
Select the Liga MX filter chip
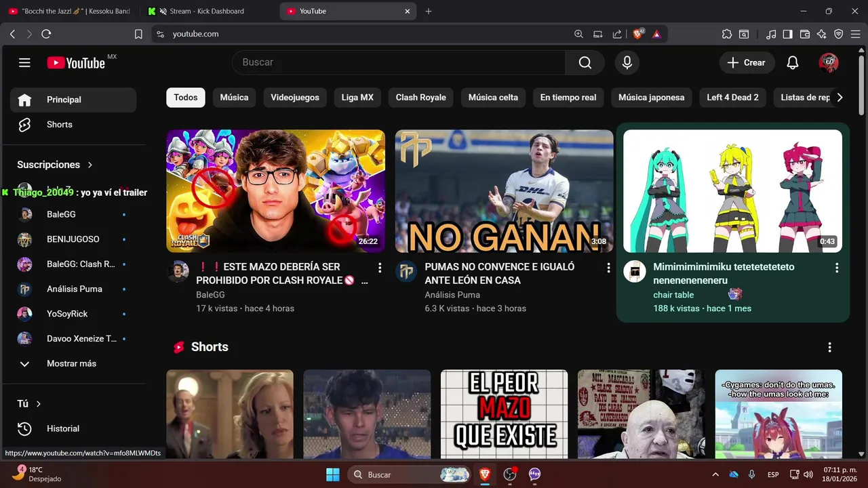coord(357,98)
